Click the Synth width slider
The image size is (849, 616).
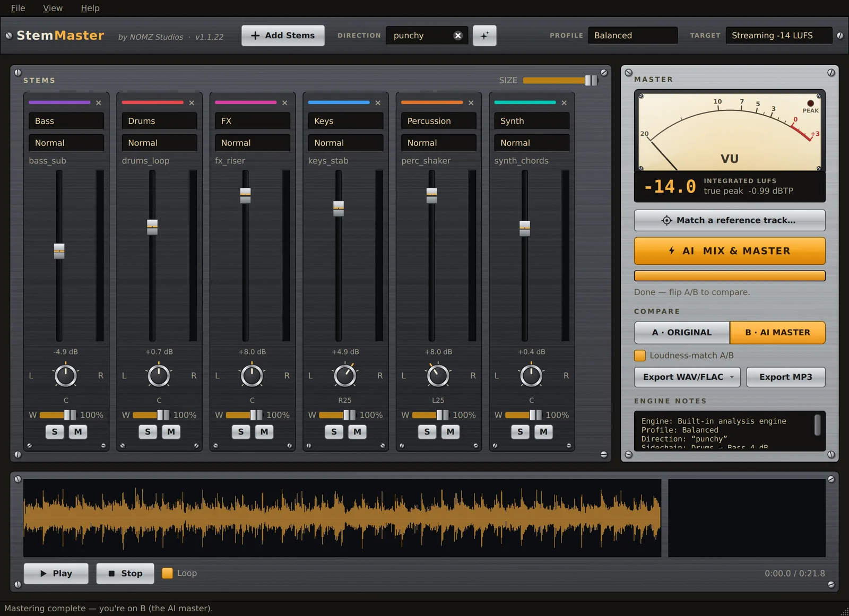coord(524,415)
